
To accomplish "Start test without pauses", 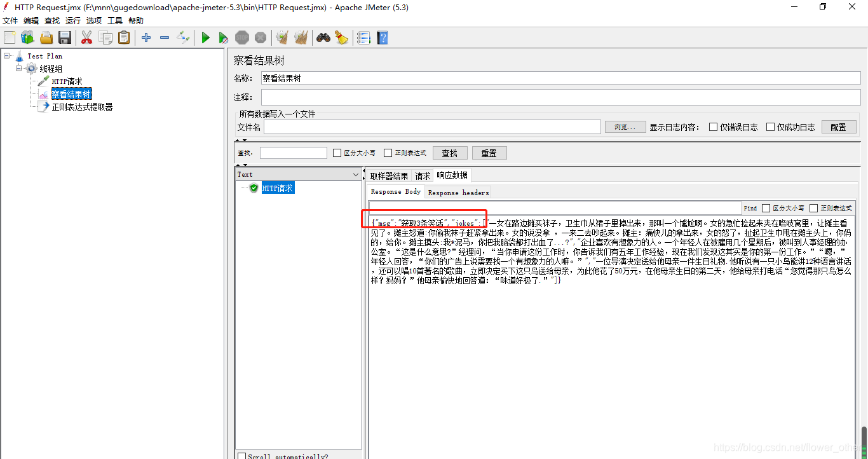I will tap(224, 38).
